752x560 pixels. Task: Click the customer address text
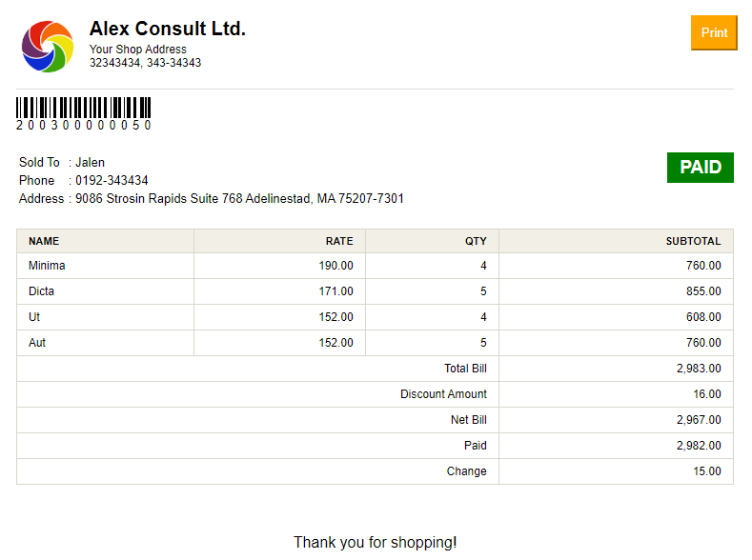point(239,199)
